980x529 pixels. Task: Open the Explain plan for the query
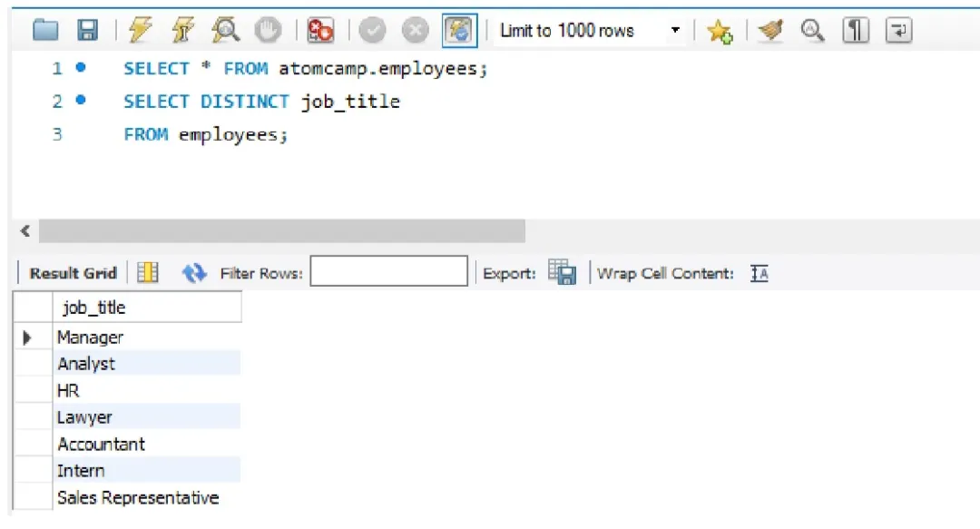tap(225, 29)
